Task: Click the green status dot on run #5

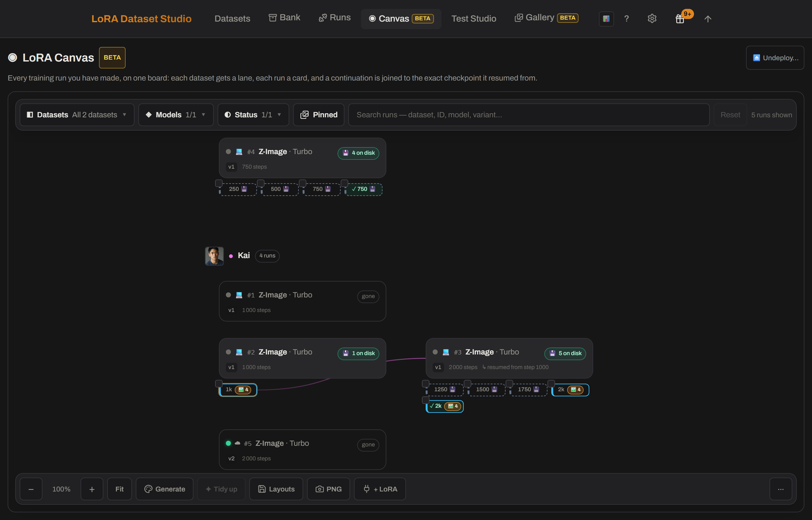Action: pyautogui.click(x=228, y=443)
